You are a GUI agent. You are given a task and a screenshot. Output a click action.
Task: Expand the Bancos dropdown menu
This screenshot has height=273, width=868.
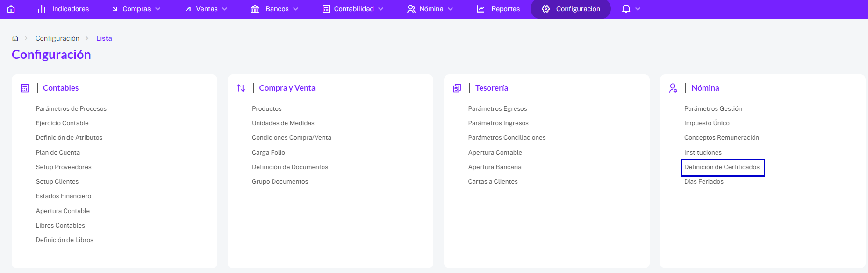pos(274,9)
